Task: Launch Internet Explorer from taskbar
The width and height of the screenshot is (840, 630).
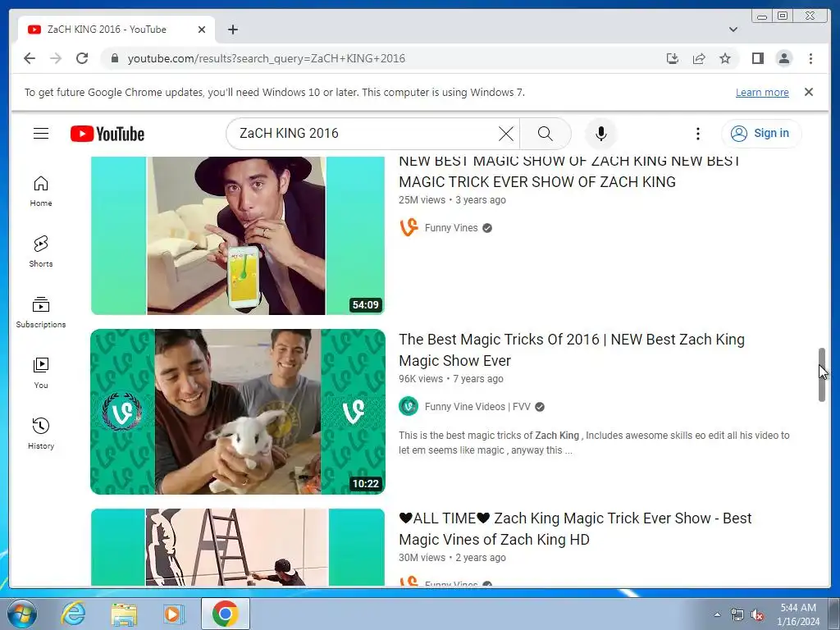Action: [x=73, y=614]
